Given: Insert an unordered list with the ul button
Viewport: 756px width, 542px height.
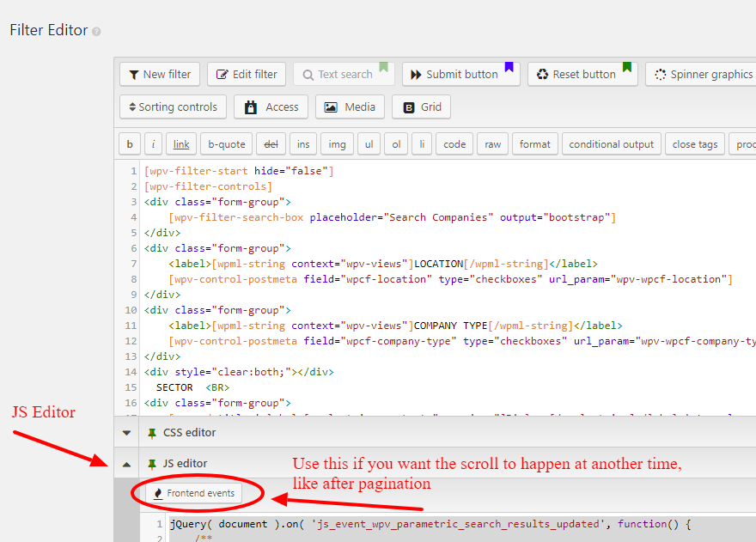Looking at the screenshot, I should [369, 143].
